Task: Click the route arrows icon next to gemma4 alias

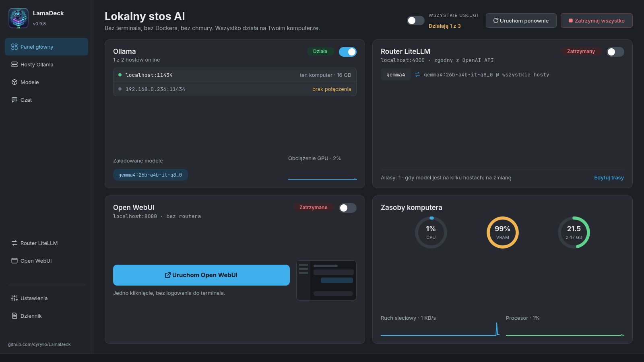Action: [417, 74]
